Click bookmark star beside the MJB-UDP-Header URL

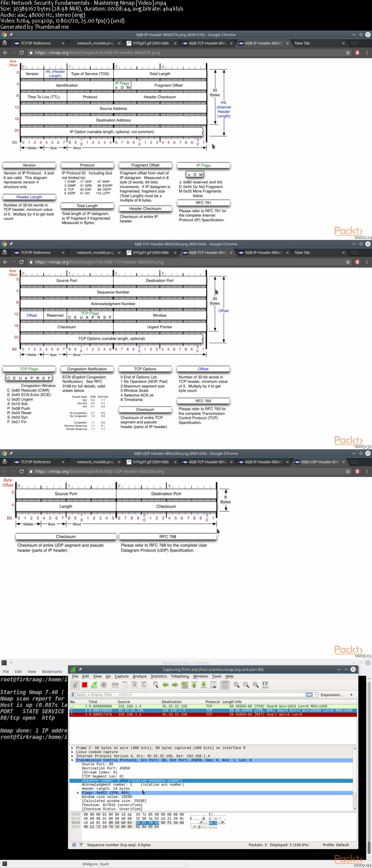coord(348,471)
